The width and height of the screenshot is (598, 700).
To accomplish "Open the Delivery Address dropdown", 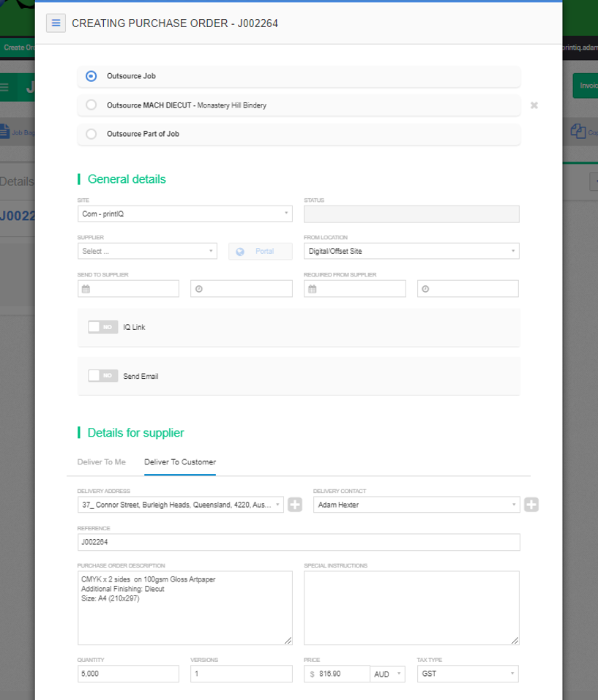I will [181, 505].
